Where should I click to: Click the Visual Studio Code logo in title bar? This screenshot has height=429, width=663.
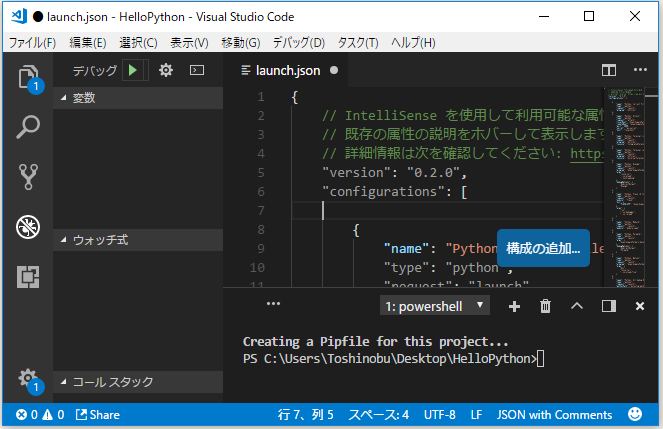pos(19,16)
